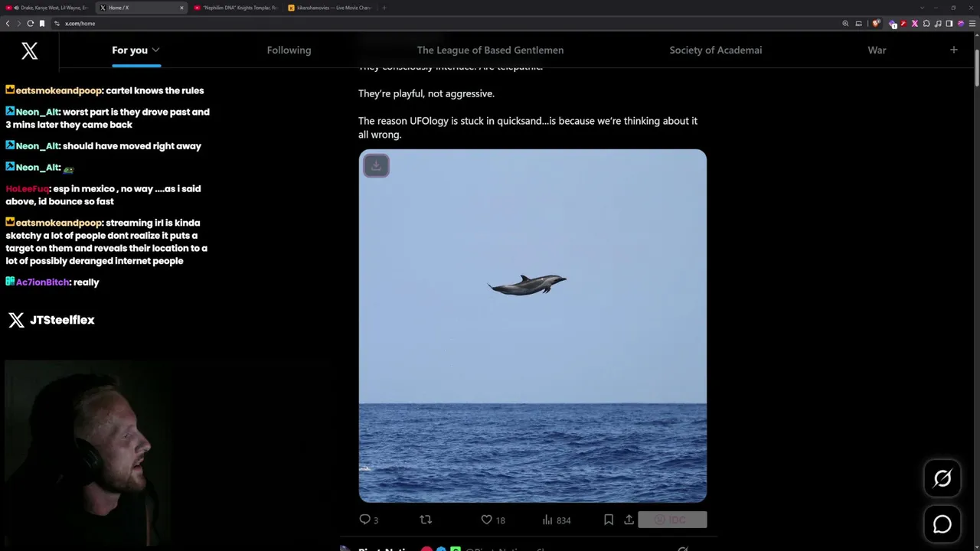This screenshot has width=980, height=551.
Task: Like the dolphin post with 18 likes
Action: point(492,520)
